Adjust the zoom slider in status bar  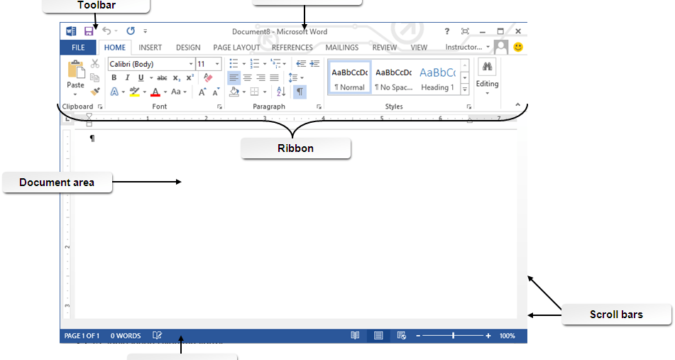click(453, 335)
